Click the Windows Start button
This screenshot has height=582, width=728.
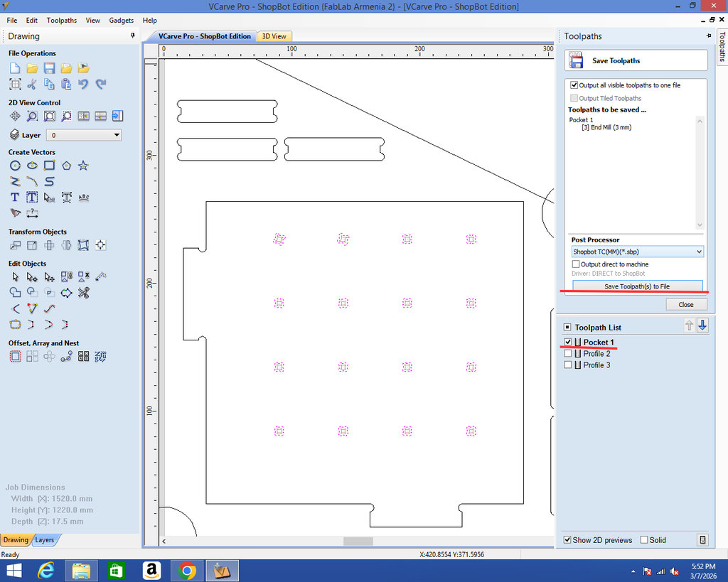tap(14, 571)
